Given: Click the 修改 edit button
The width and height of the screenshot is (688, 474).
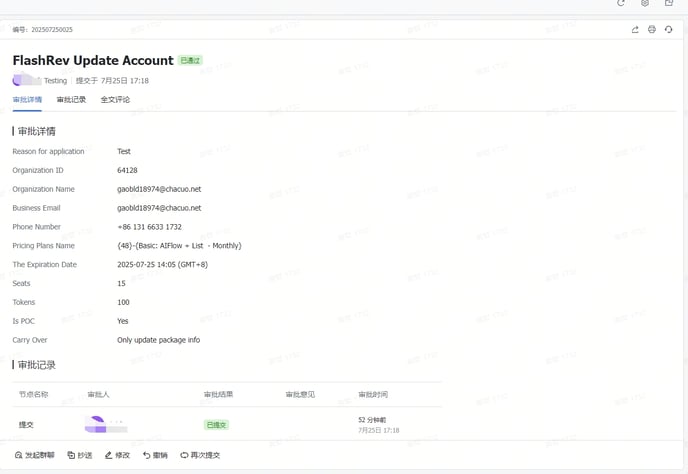Looking at the screenshot, I should coord(117,455).
